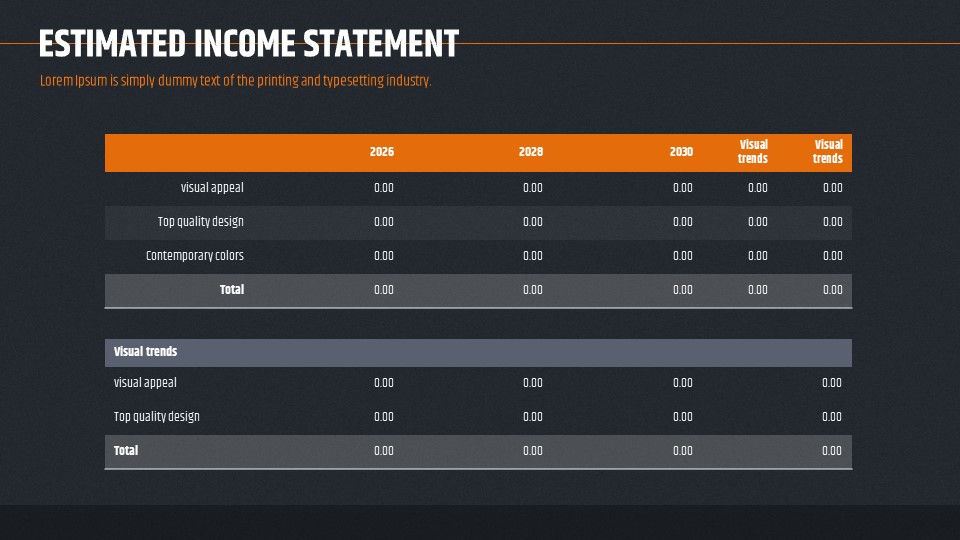Click the 2026 value for Contemporary colors
Screen dimensions: 960x540
[384, 256]
